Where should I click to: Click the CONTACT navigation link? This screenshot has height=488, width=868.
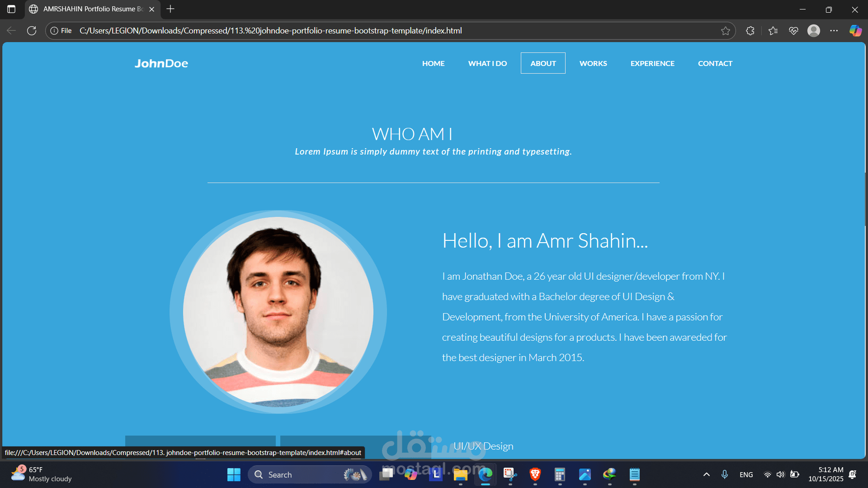715,63
